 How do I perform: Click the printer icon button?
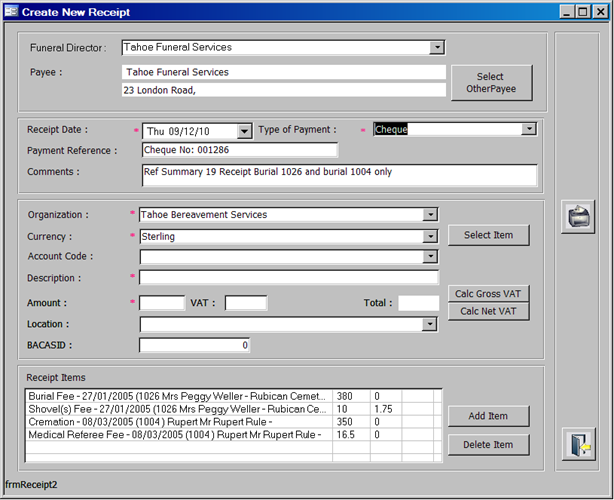(x=577, y=217)
